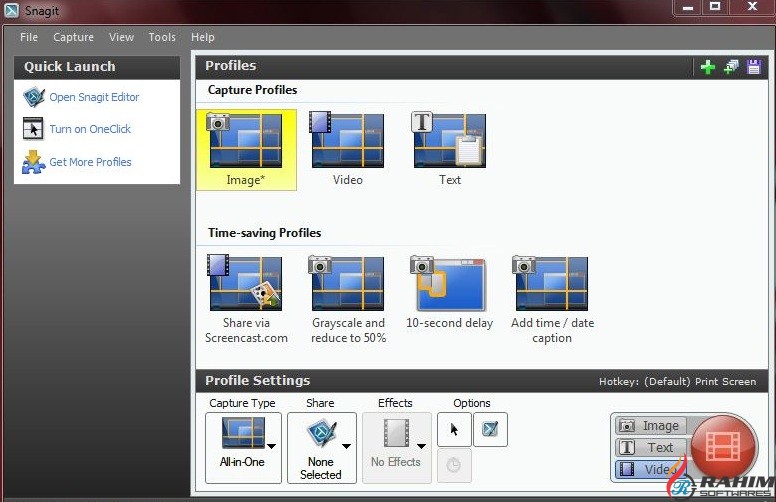The height and width of the screenshot is (502, 776).
Task: Toggle the timed capture clock option
Action: pyautogui.click(x=454, y=465)
